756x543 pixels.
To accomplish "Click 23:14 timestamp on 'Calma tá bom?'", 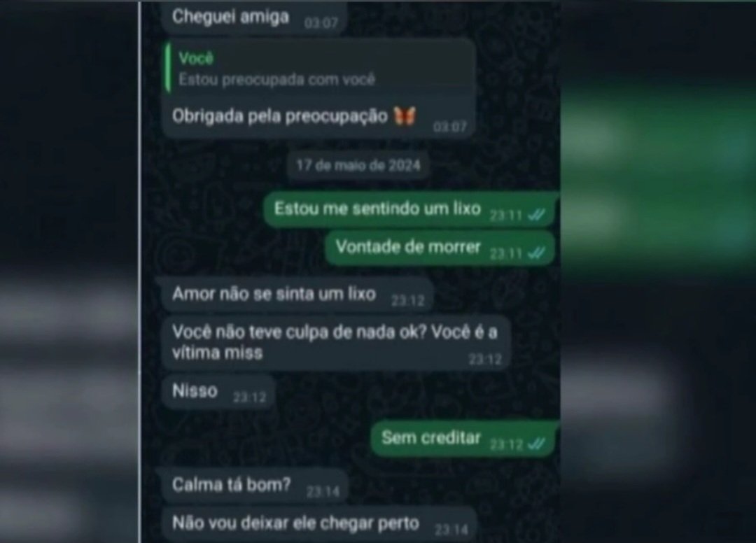I will [323, 491].
